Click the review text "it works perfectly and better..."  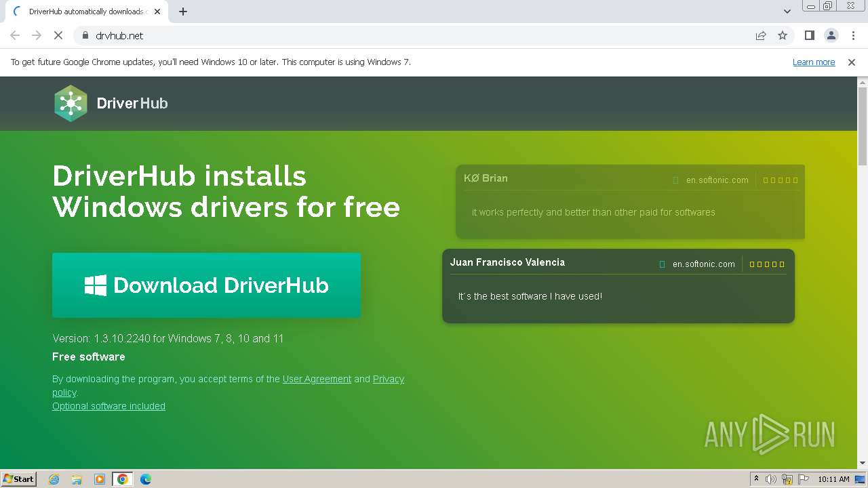593,212
